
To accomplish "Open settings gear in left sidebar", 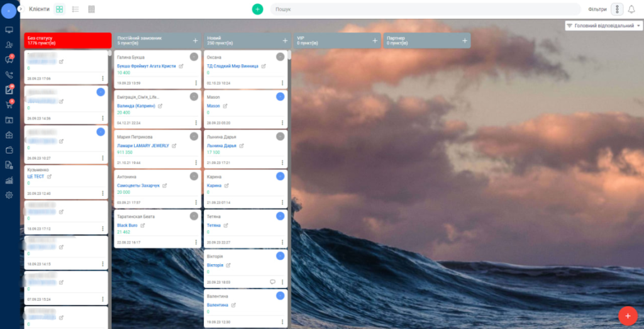I will (9, 195).
